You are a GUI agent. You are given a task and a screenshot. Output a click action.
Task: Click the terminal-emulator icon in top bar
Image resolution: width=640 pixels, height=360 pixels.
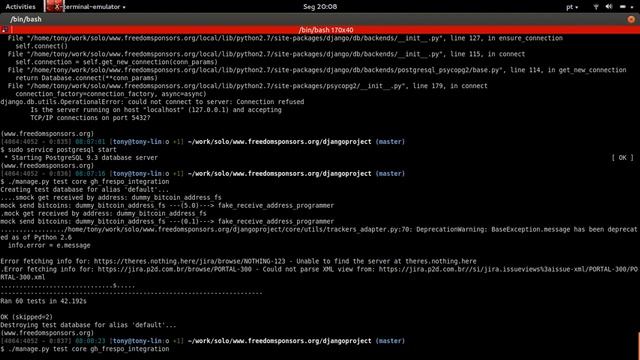tap(54, 6)
